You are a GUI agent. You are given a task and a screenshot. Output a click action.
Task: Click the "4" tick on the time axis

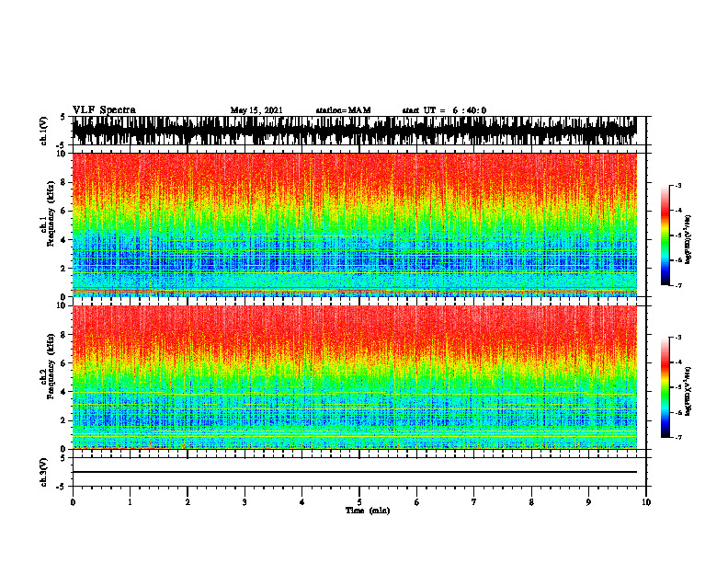click(302, 502)
